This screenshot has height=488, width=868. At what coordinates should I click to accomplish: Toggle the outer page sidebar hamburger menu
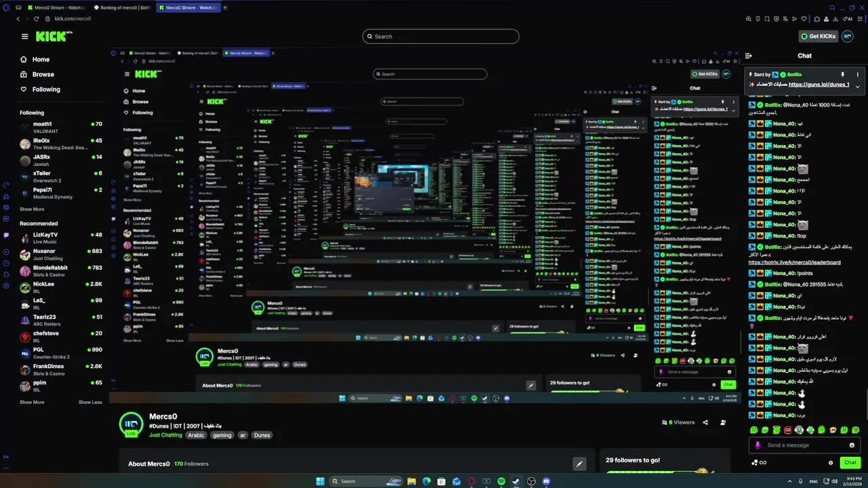pos(24,37)
